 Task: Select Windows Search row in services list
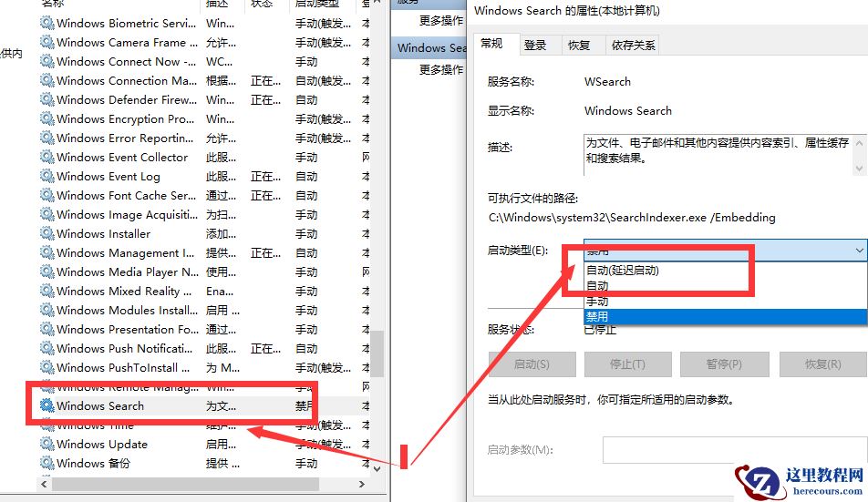click(205, 405)
